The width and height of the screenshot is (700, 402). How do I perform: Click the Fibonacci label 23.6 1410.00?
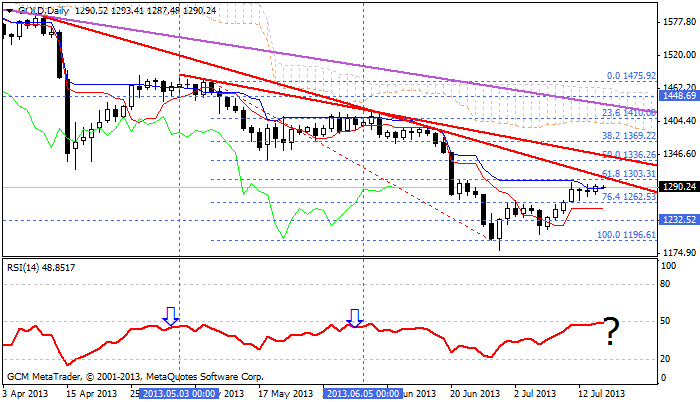(629, 113)
